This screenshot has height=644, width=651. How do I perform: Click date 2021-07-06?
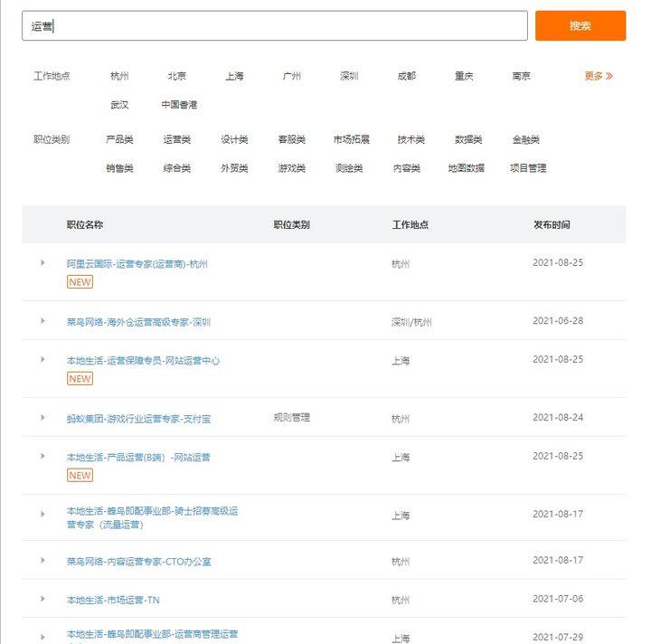pyautogui.click(x=558, y=599)
